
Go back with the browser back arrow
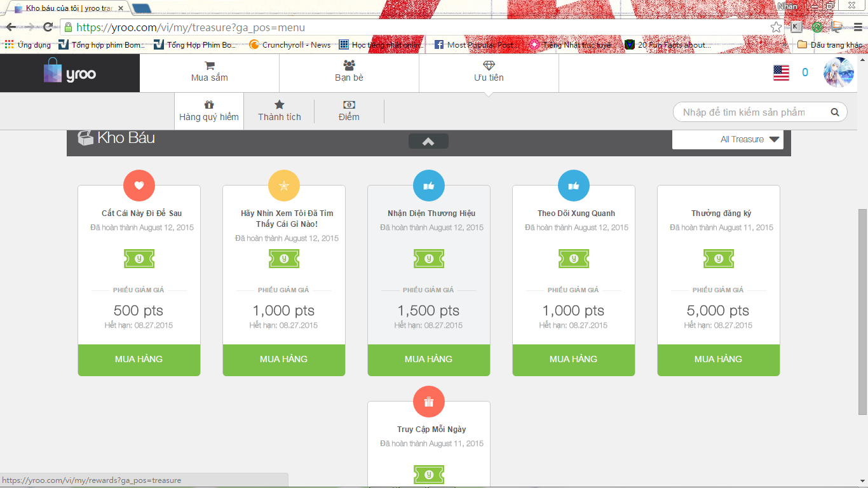pos(11,27)
